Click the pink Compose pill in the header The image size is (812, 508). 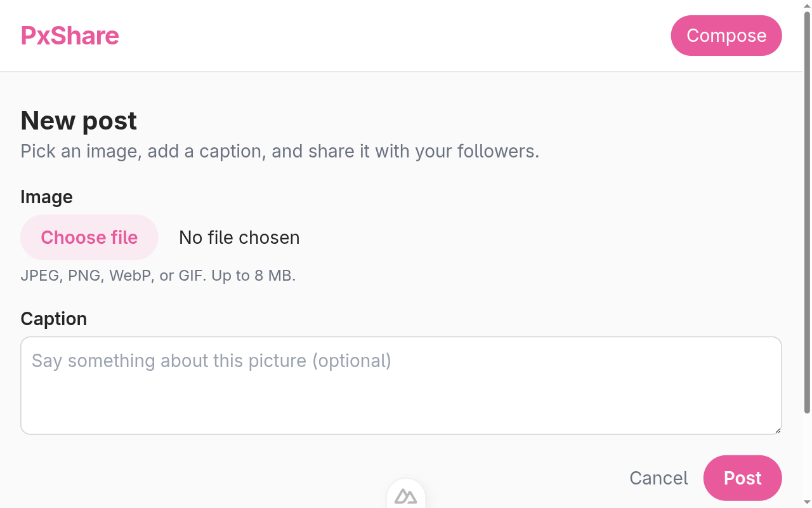pos(726,36)
